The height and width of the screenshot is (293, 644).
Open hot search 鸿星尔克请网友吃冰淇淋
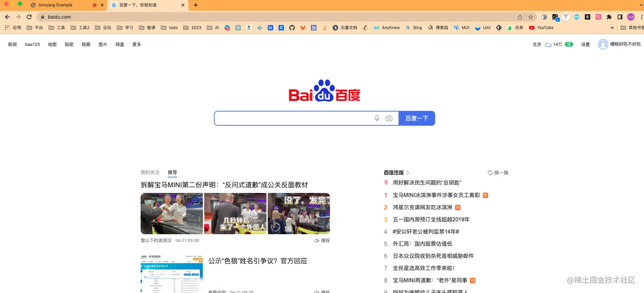coord(423,207)
